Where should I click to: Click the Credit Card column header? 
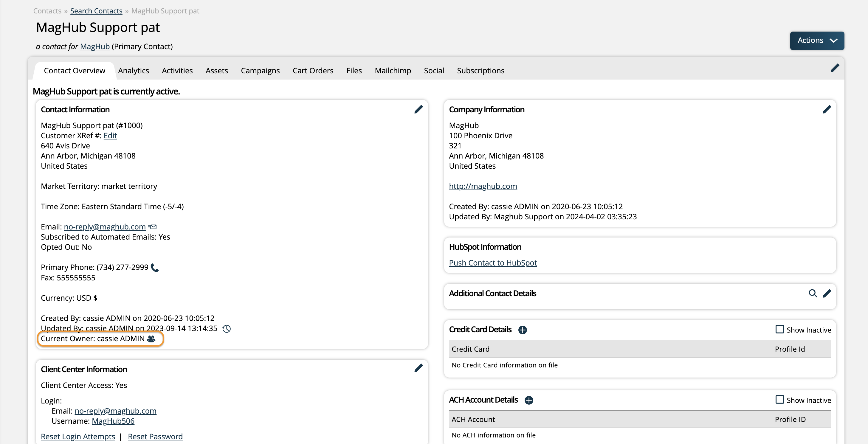[x=470, y=349]
